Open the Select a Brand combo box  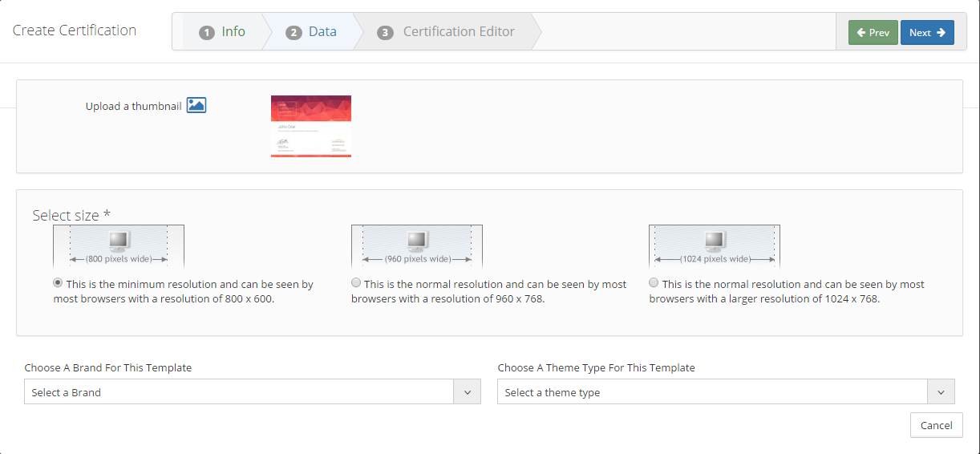239,392
